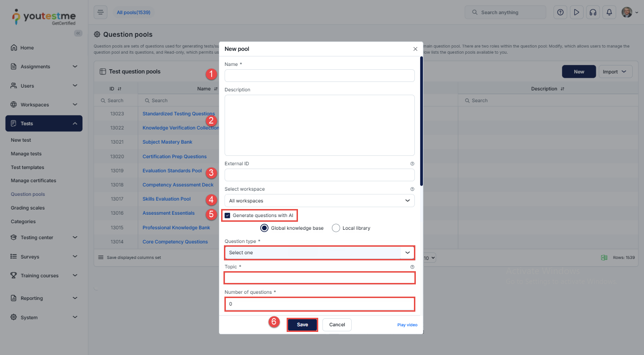Click the hamburger menu icon in header
Screen dimensions: 644x355
(x=100, y=12)
